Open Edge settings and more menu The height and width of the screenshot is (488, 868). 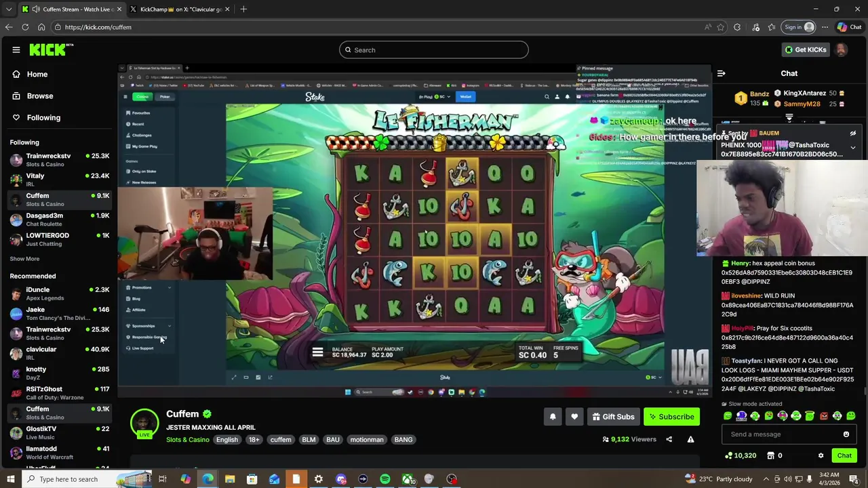(825, 27)
